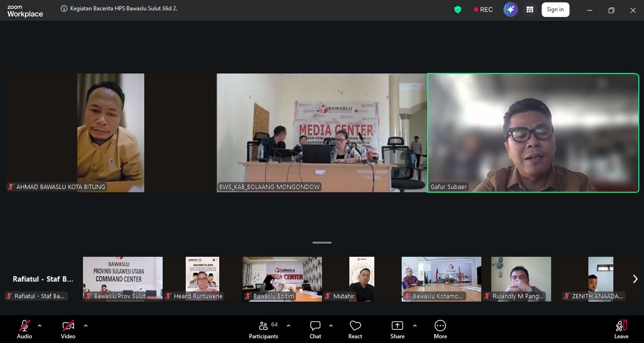This screenshot has width=644, height=343.
Task: Click the Gafur Subaer name label
Action: coord(448,187)
